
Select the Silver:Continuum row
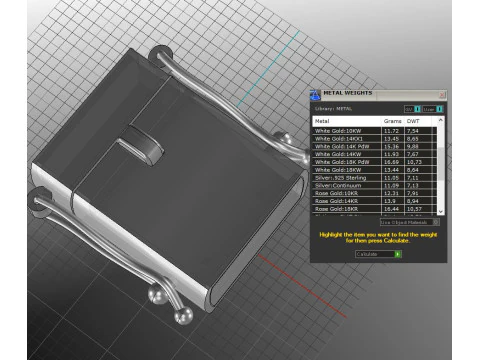pyautogui.click(x=374, y=185)
